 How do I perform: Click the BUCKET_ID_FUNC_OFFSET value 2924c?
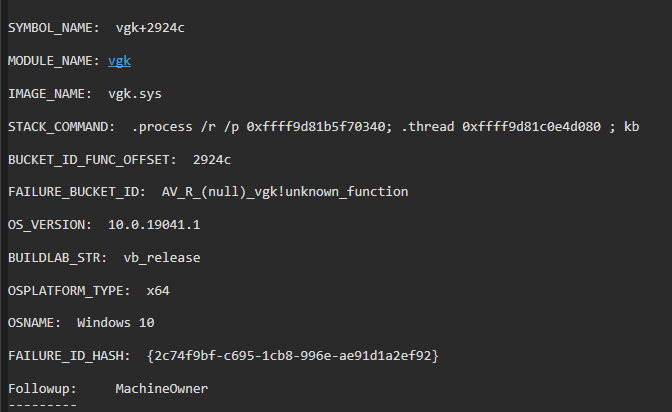tap(212, 159)
